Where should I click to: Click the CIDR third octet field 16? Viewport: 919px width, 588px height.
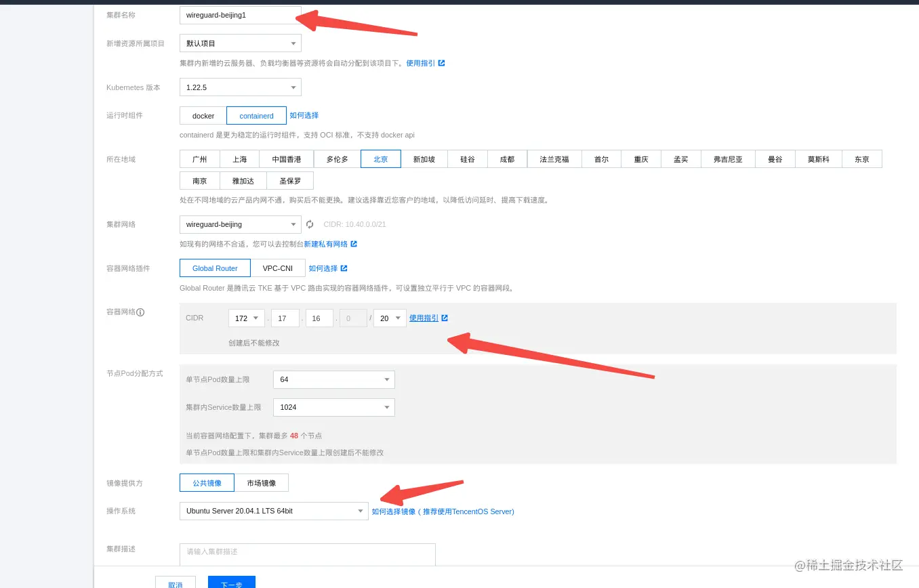coord(319,318)
